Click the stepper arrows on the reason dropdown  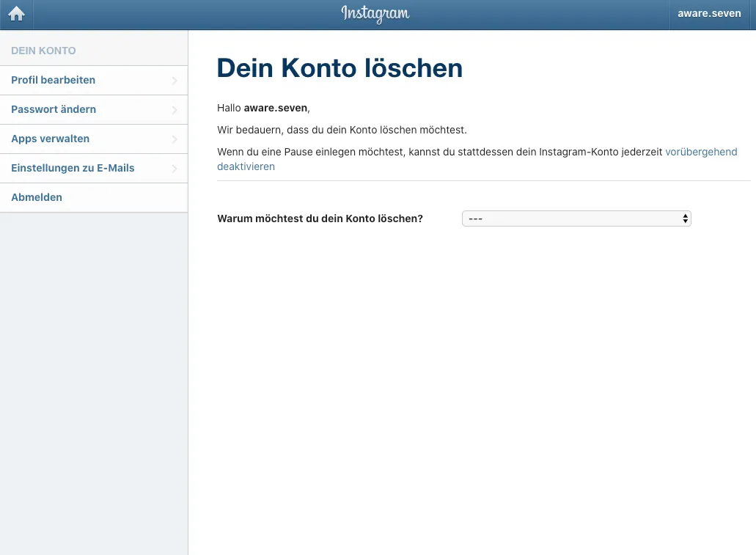[684, 218]
